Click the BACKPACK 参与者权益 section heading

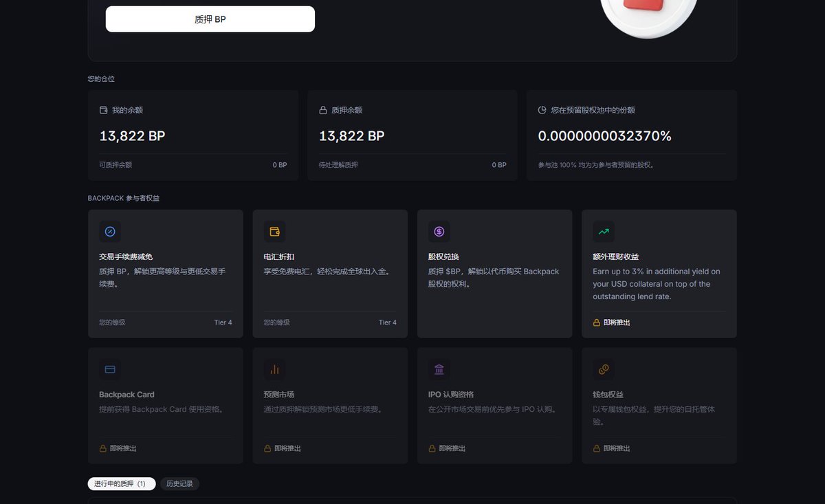124,198
